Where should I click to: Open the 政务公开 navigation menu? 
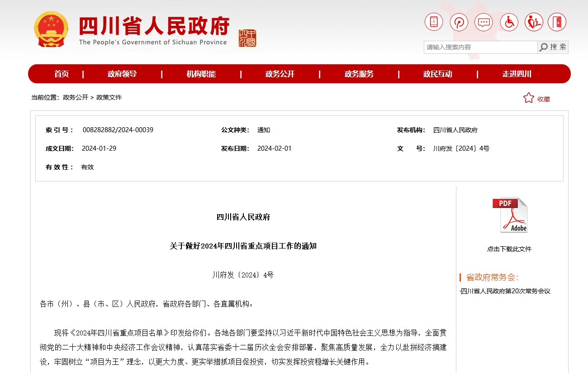280,73
